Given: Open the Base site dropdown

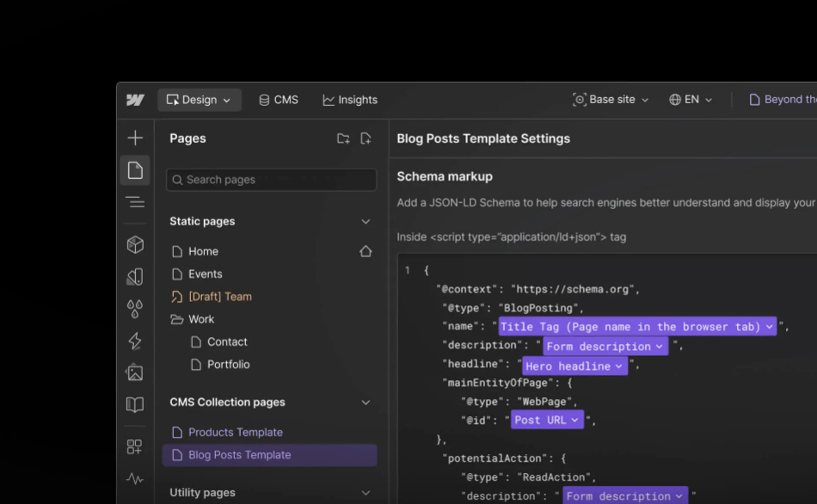Looking at the screenshot, I should [611, 100].
